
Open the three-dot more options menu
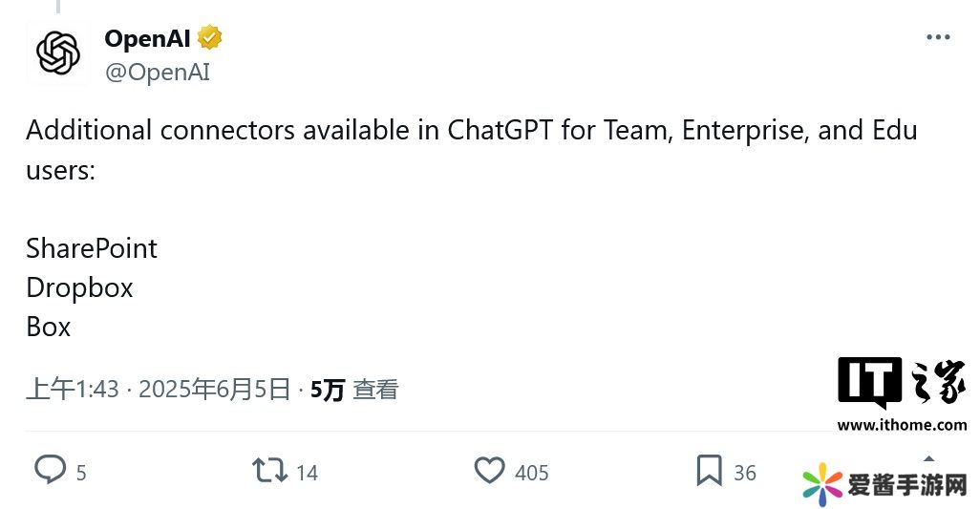pos(938,38)
